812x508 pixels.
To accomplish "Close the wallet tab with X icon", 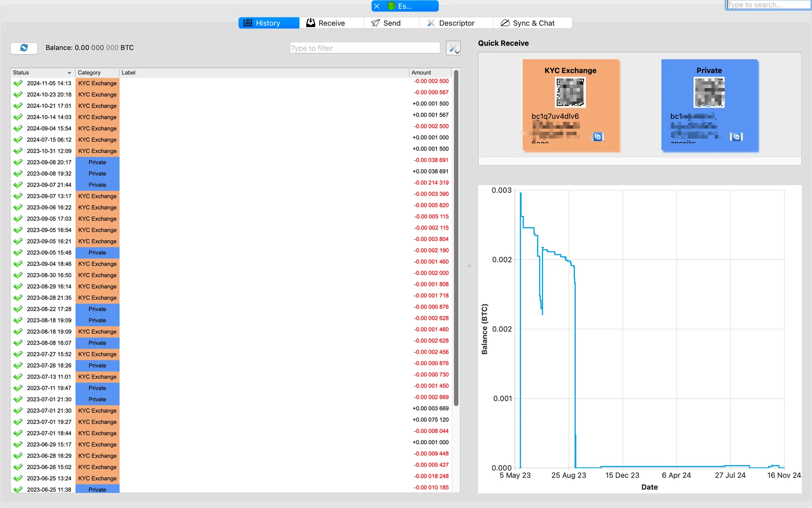I will [377, 6].
